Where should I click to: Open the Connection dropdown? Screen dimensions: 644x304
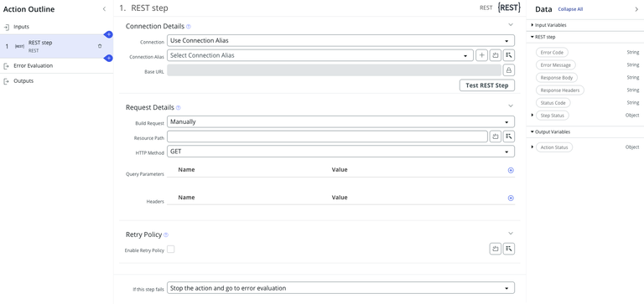(x=340, y=40)
